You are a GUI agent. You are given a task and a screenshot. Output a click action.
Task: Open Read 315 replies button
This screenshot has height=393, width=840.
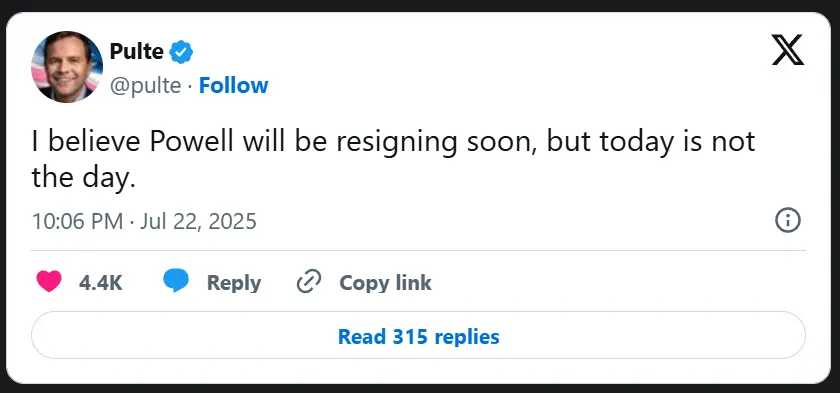[418, 336]
